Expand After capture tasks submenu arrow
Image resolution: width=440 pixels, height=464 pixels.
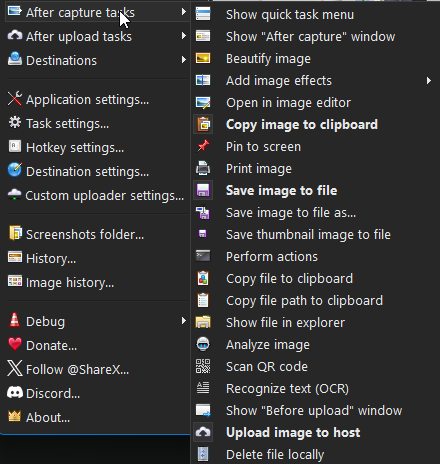184,12
